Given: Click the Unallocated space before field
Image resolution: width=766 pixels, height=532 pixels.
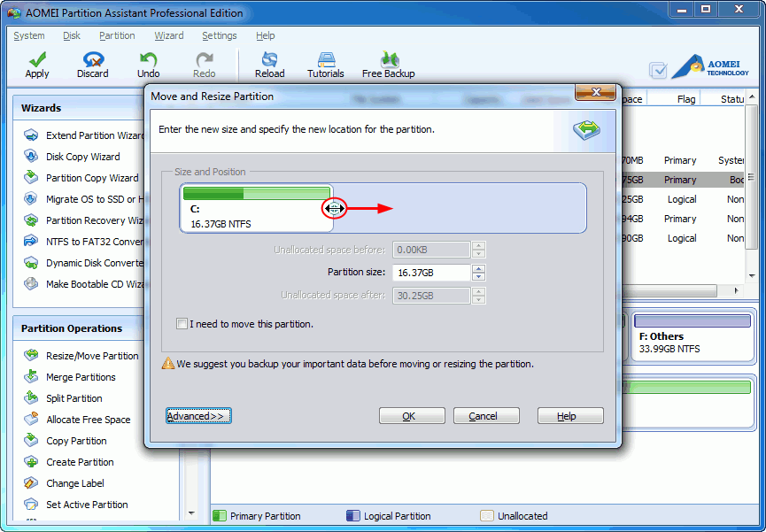Looking at the screenshot, I should pos(431,250).
